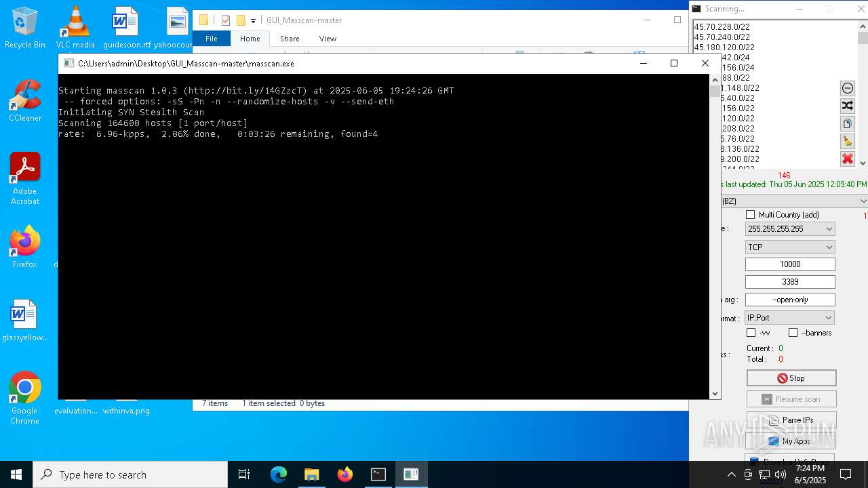The image size is (868, 488).
Task: Click the minus-circle remove icon beside IP list
Action: point(848,88)
